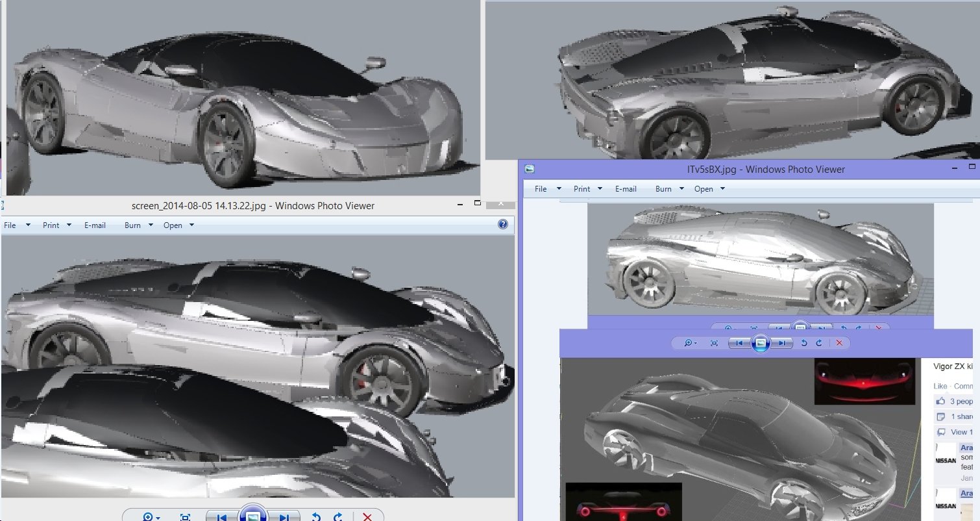Open Print menu in screen_2014-08-05 window
This screenshot has height=521, width=980.
[x=51, y=225]
